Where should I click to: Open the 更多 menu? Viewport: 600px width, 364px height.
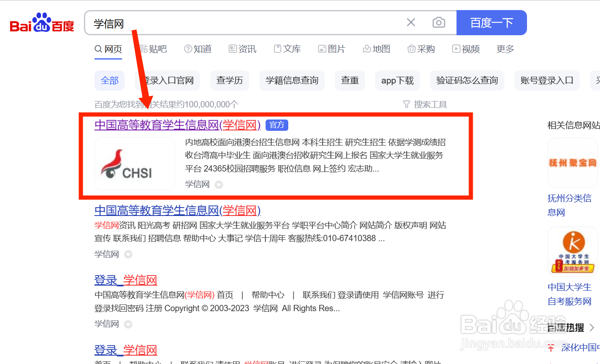505,49
